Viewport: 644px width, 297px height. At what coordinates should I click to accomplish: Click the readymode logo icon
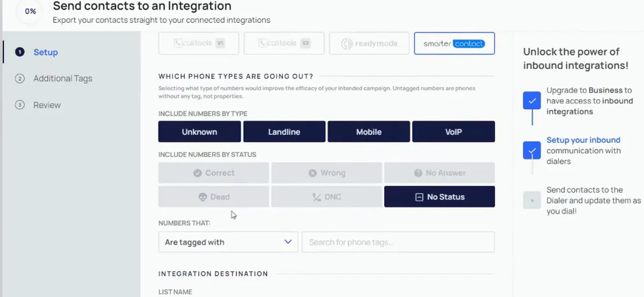pos(346,44)
